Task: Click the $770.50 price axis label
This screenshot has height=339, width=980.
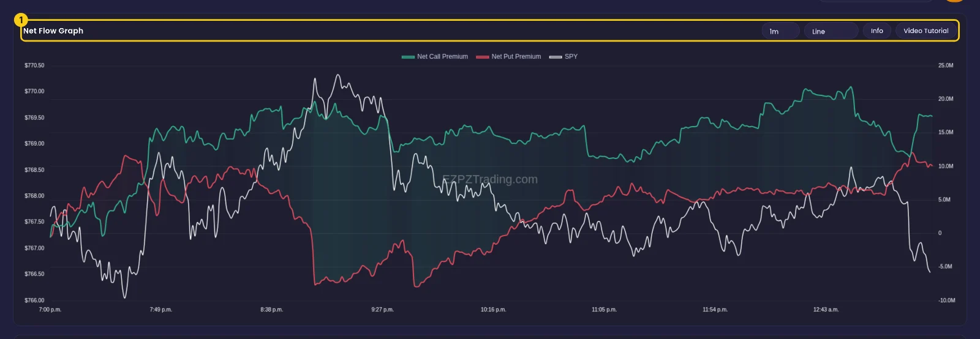Action: [34, 65]
